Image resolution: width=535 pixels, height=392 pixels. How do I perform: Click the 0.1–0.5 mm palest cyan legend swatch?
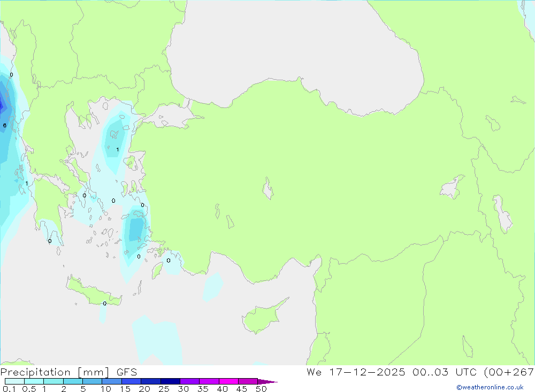(x=14, y=381)
